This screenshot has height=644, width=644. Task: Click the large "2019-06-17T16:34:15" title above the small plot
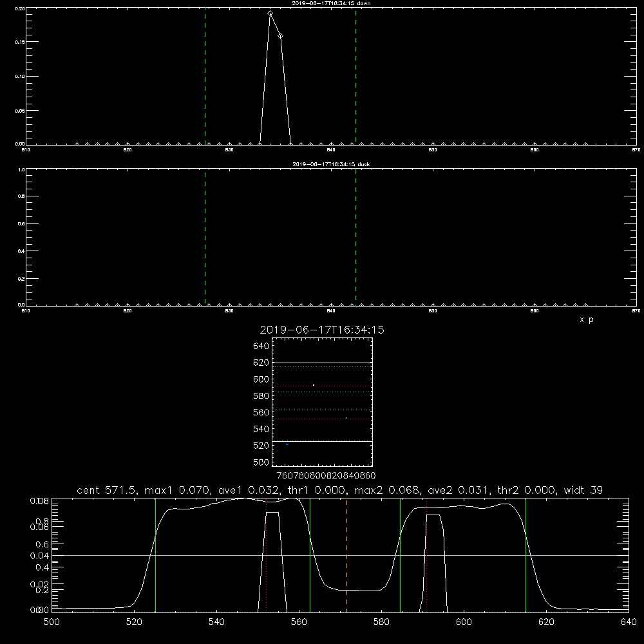(x=322, y=330)
